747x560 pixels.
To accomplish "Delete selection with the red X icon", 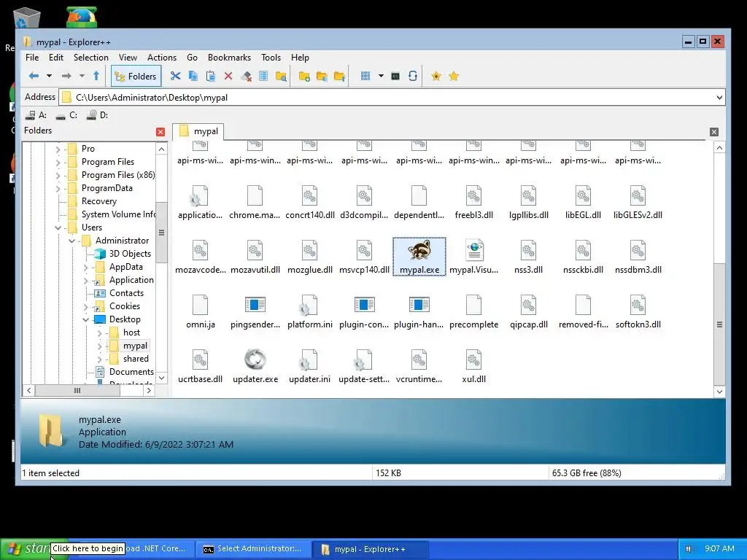I will pyautogui.click(x=228, y=76).
